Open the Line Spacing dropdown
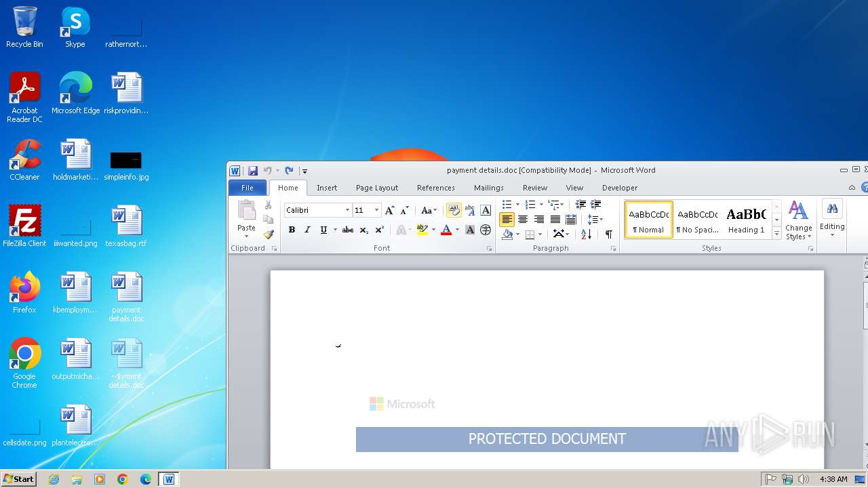 pos(595,219)
